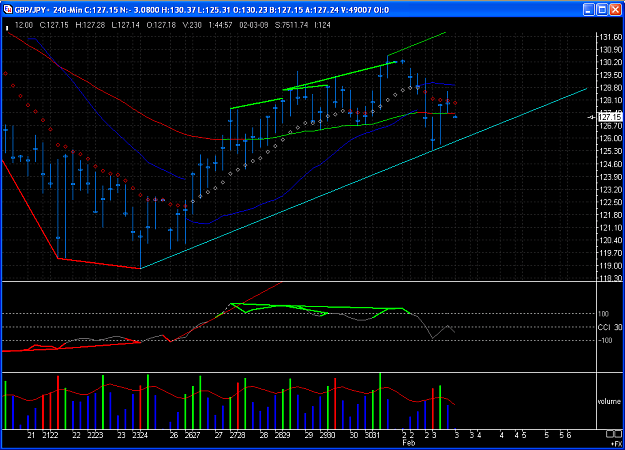Click the 128.80 price axis label
625x450 pixels.
point(611,88)
